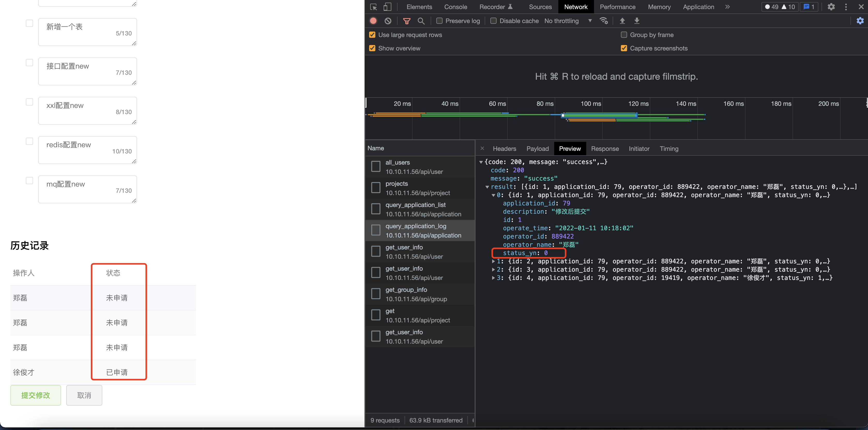Collapse the root JSON response object
This screenshot has width=868, height=430.
(481, 162)
